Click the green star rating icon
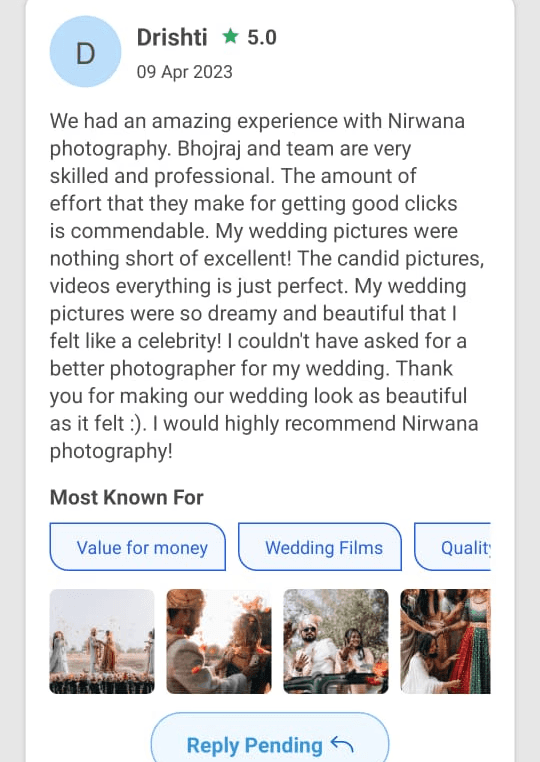Viewport: 540px width, 762px height. 230,36
